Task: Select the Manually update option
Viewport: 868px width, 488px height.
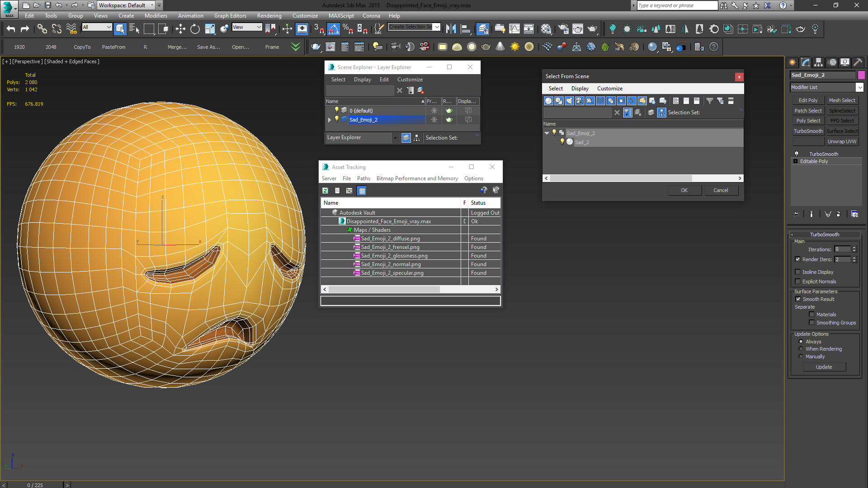Action: click(801, 356)
